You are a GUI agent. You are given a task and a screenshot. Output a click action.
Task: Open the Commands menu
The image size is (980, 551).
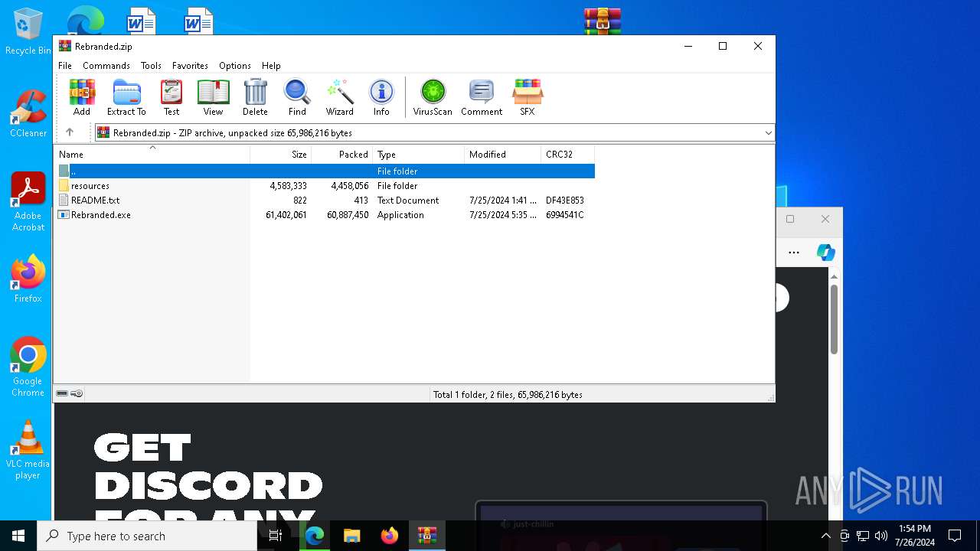(106, 66)
